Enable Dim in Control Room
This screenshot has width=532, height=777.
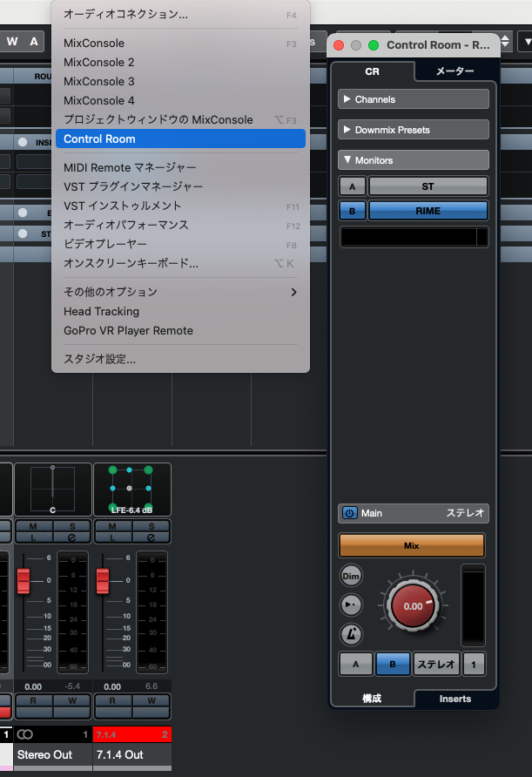(x=351, y=576)
